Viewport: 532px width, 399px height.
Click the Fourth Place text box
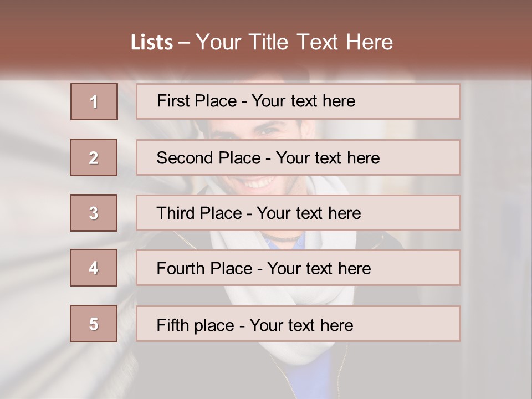pyautogui.click(x=298, y=268)
